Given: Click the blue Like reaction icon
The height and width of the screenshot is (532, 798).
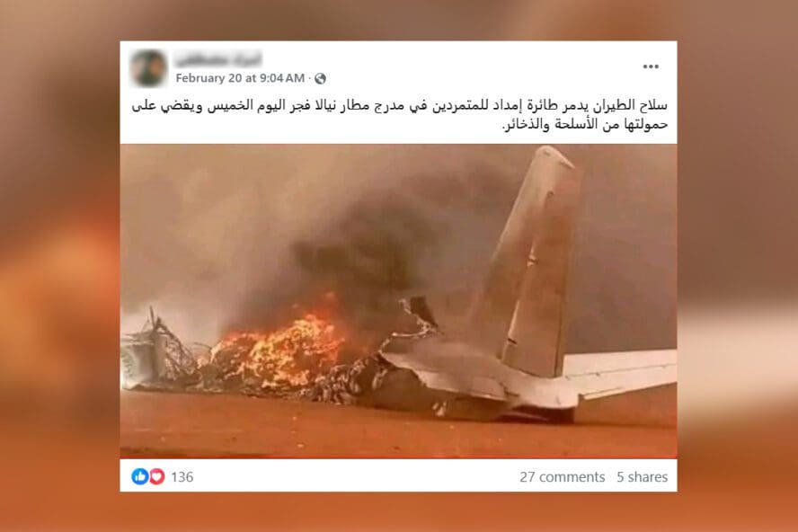Looking at the screenshot, I should [x=140, y=476].
